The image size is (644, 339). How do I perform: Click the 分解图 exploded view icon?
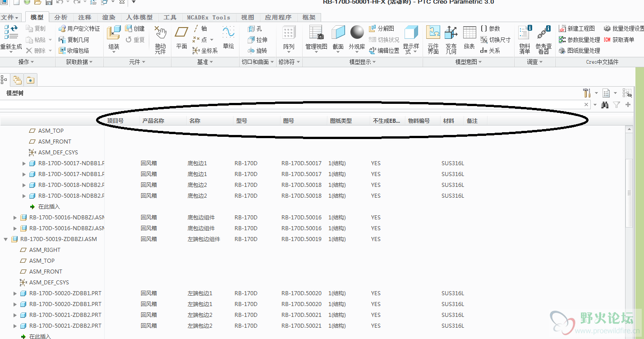[x=373, y=28]
